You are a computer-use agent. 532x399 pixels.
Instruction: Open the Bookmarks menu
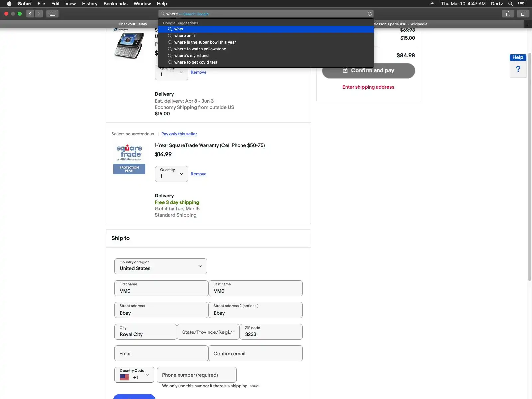(115, 4)
